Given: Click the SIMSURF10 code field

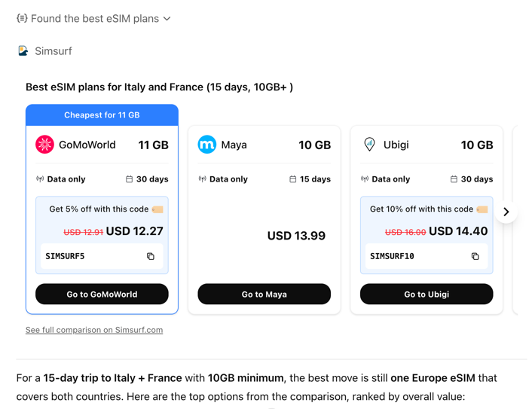Looking at the screenshot, I should (x=414, y=257).
